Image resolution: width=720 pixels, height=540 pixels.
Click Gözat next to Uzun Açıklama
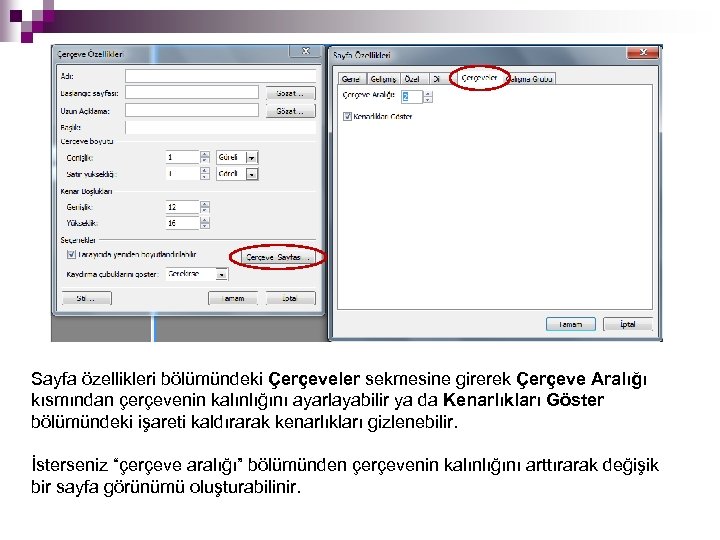[x=291, y=111]
